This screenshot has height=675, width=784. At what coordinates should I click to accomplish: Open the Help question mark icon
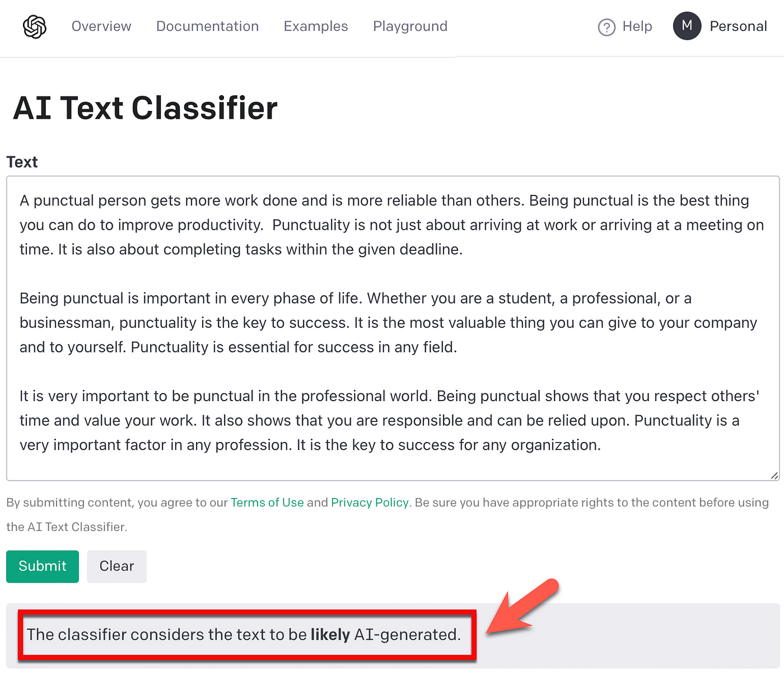[x=606, y=27]
